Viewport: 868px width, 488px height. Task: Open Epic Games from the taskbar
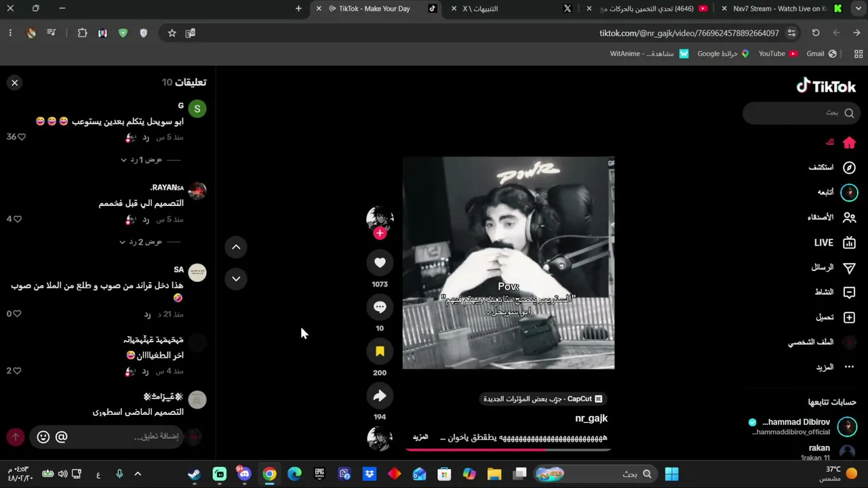pyautogui.click(x=319, y=474)
